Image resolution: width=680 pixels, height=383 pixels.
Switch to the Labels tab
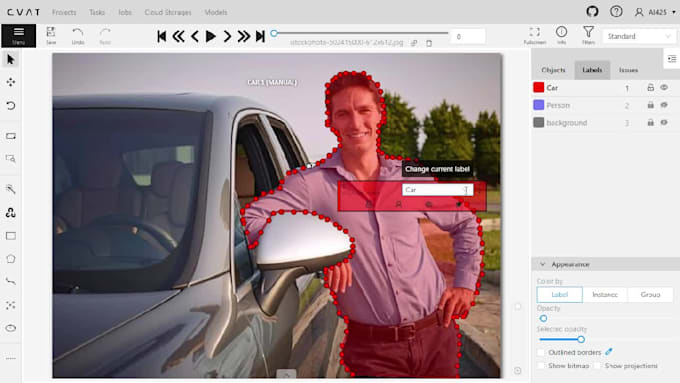tap(592, 70)
